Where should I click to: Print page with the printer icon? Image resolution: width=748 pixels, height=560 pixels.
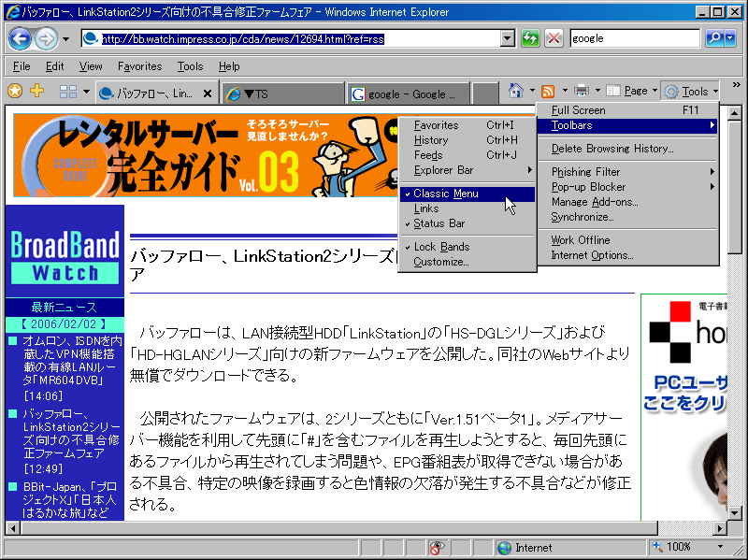coord(581,90)
